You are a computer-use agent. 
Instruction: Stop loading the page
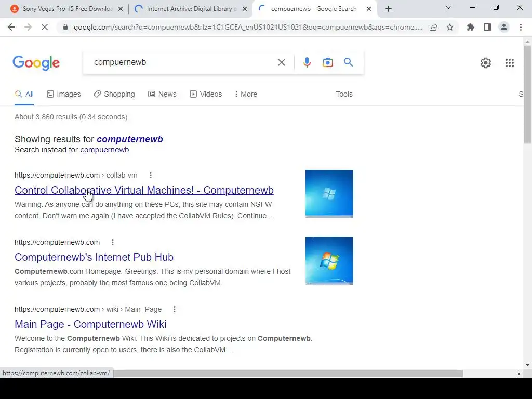pyautogui.click(x=45, y=27)
